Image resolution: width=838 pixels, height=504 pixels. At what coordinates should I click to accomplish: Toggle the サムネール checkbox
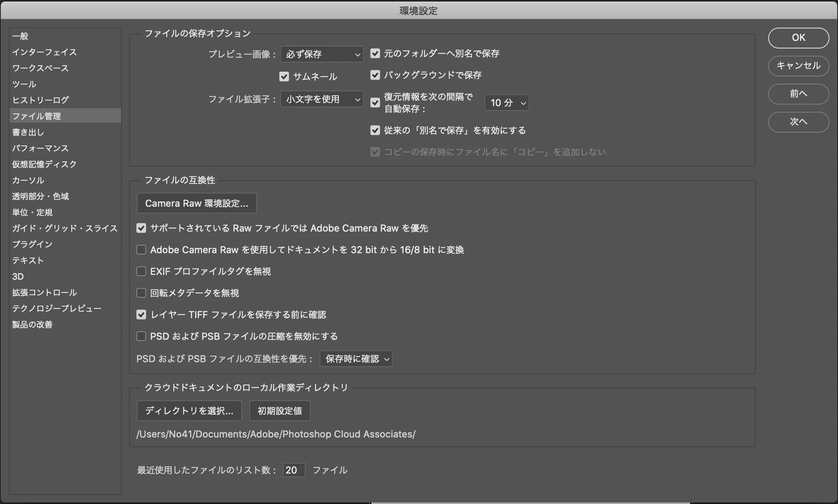(x=284, y=77)
